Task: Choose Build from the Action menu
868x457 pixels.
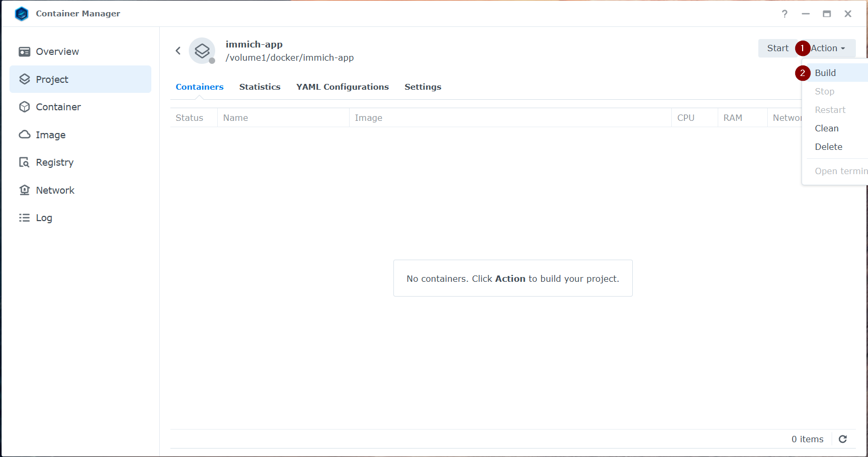Action: [835, 73]
